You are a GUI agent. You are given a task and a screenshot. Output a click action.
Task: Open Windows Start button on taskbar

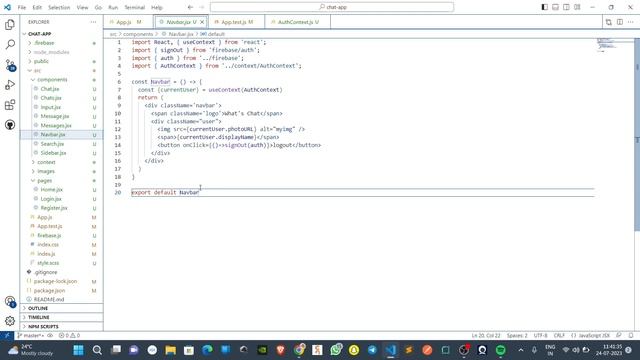[78, 350]
